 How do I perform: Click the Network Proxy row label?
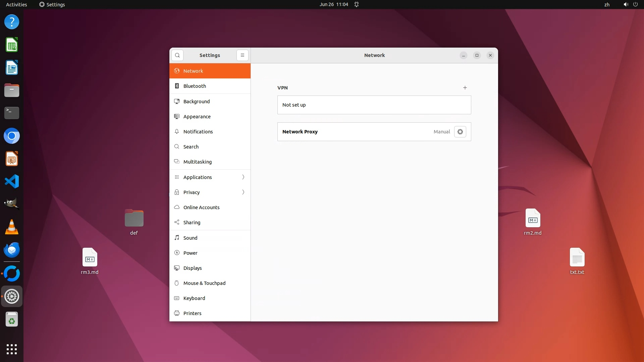[x=300, y=132]
